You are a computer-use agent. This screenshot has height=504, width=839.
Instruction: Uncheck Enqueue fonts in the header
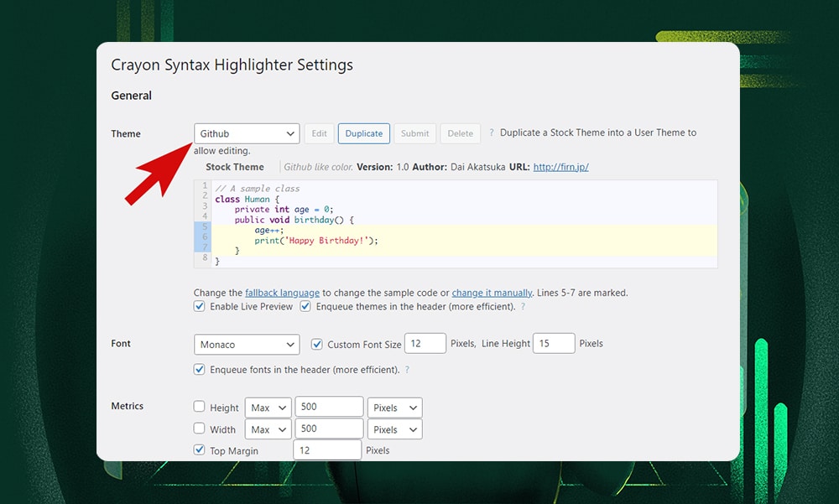click(199, 369)
